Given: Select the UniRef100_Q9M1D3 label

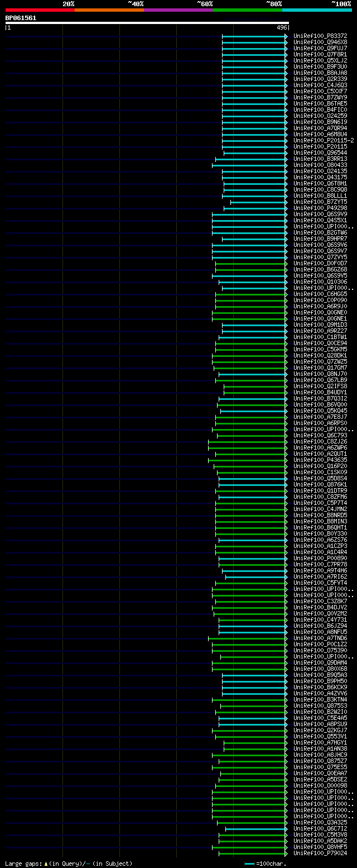Looking at the screenshot, I should click(320, 325).
